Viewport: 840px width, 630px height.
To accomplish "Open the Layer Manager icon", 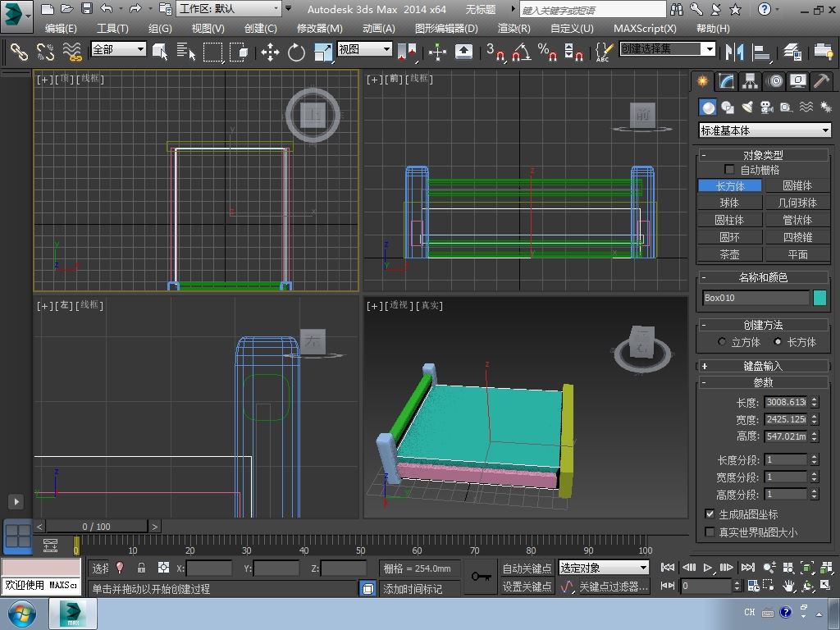I will tap(792, 52).
